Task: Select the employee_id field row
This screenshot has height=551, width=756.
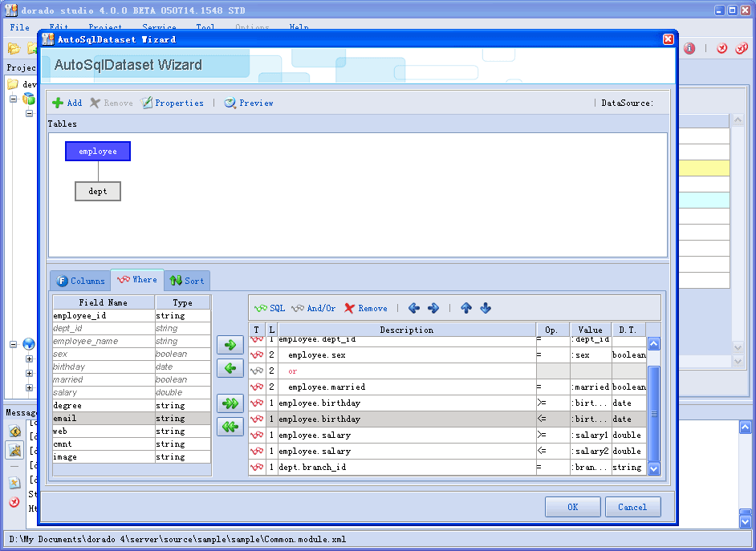Action: click(x=132, y=315)
